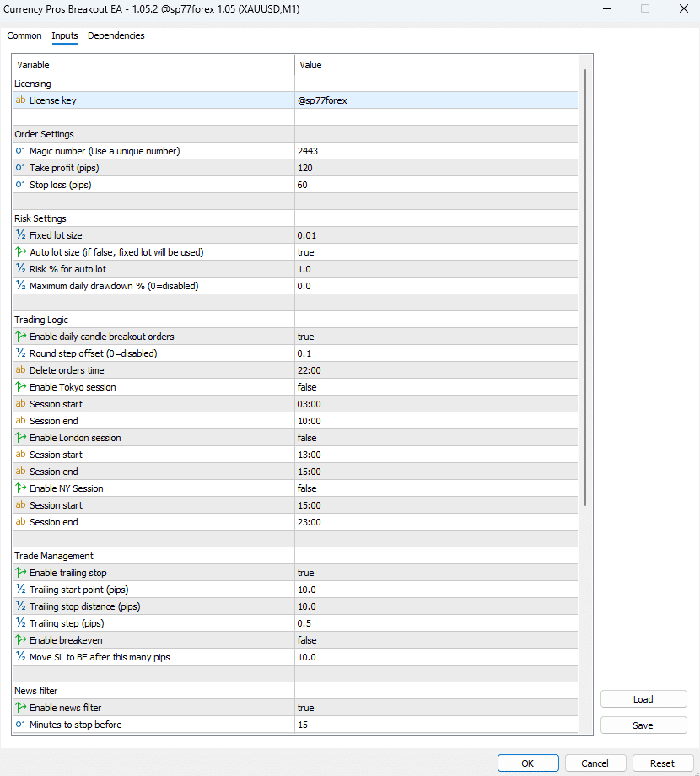Image resolution: width=700 pixels, height=776 pixels.
Task: Click the Load button
Action: 643,699
